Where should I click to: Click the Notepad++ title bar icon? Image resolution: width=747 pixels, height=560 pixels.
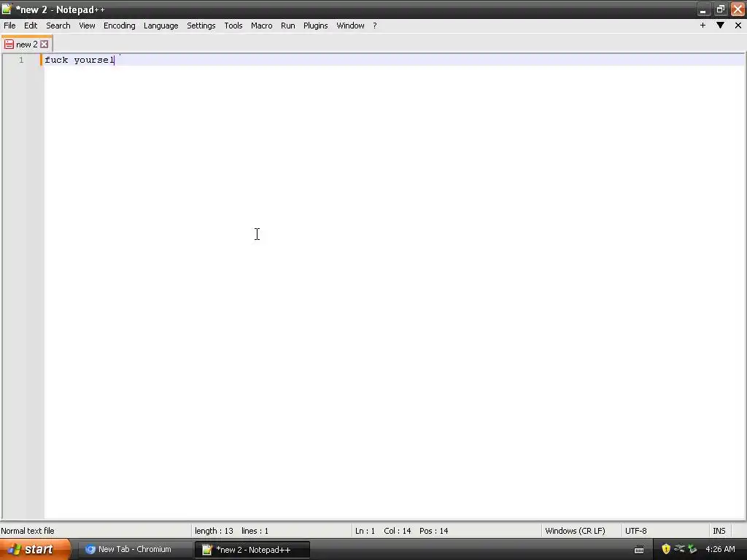pyautogui.click(x=6, y=9)
